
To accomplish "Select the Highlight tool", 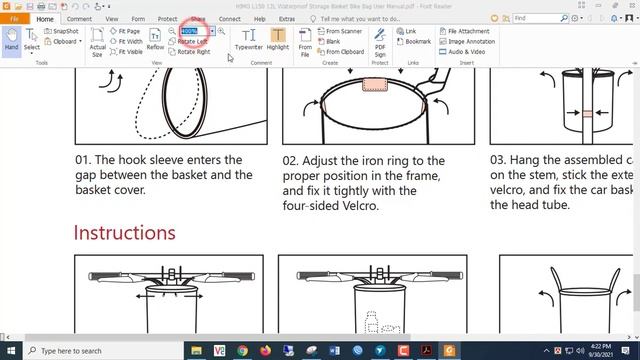I will coord(278,40).
